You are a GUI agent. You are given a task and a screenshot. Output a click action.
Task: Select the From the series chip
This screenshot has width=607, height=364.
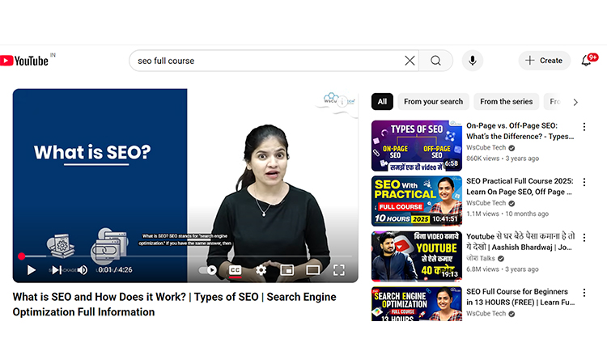click(x=507, y=102)
